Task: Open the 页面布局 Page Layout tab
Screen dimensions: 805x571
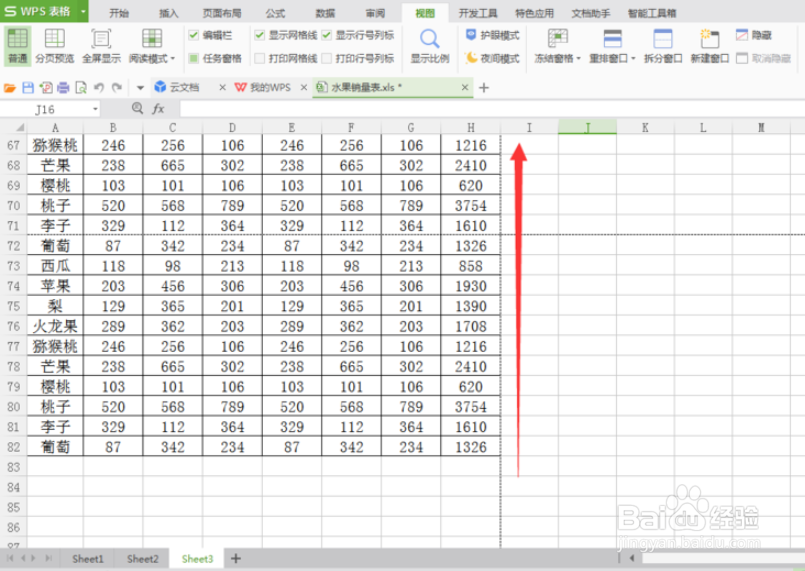Action: tap(222, 13)
